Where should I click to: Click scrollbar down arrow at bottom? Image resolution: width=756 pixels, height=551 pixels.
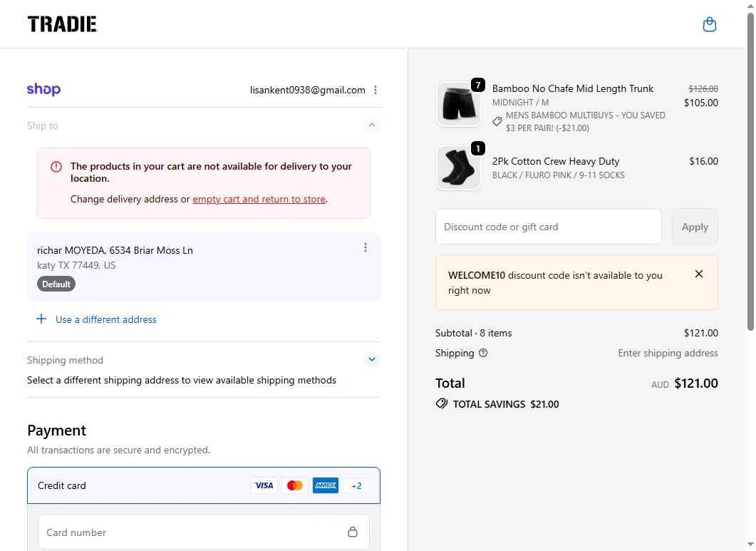click(x=751, y=545)
